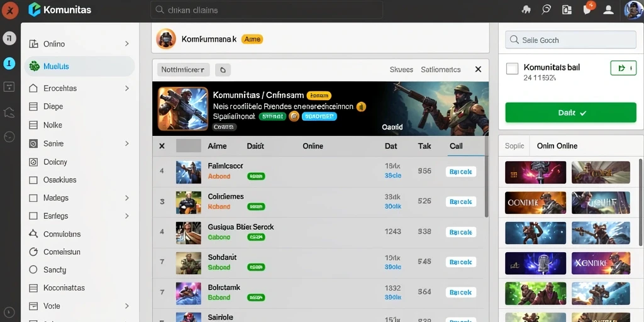Switch to the Soplic tab

point(514,146)
